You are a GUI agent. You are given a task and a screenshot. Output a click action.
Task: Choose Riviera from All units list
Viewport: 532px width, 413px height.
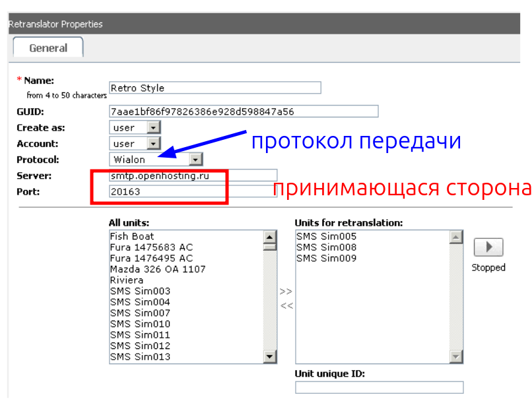click(x=127, y=280)
